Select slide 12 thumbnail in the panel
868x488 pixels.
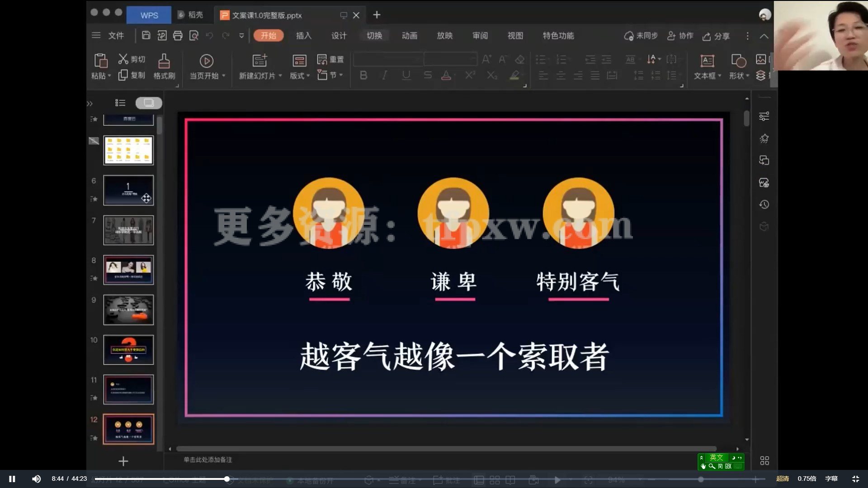click(x=128, y=428)
